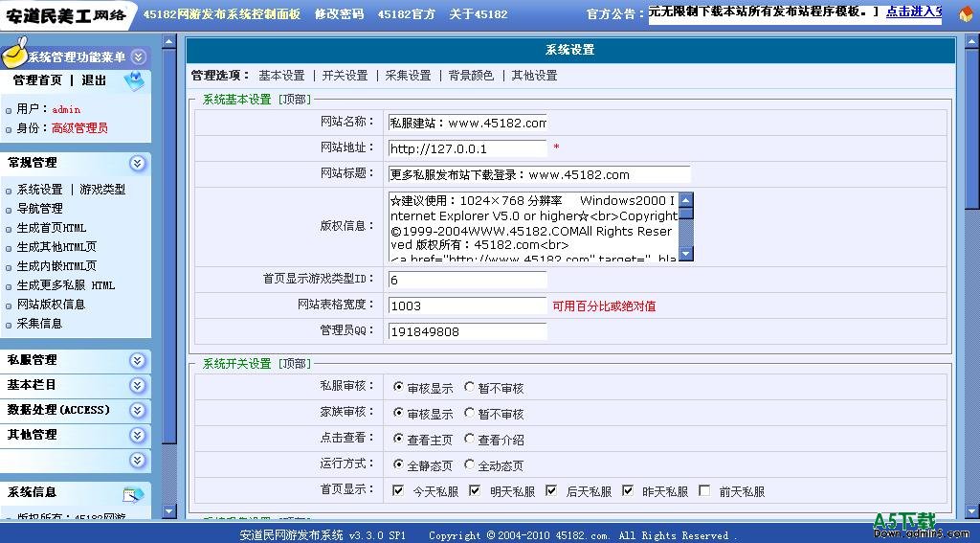Click the 退出 logout link

pyautogui.click(x=94, y=81)
